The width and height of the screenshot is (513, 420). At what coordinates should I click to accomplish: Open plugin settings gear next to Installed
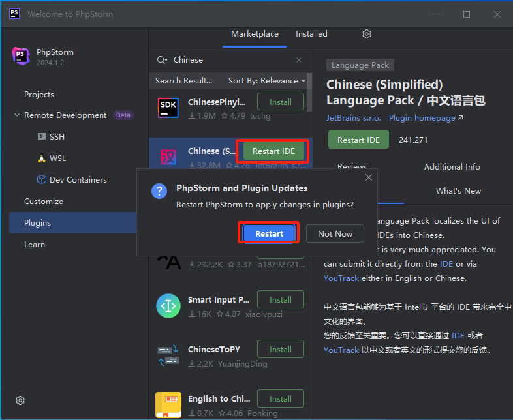click(x=367, y=34)
